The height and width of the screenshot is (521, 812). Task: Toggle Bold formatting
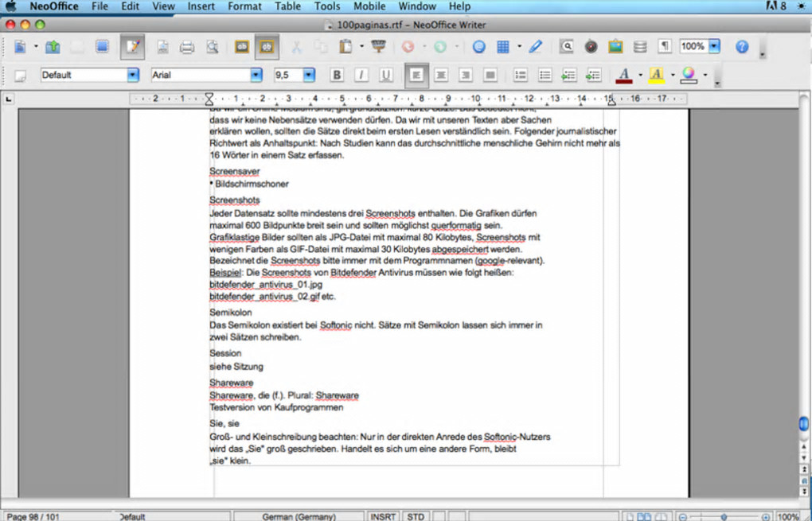click(337, 75)
